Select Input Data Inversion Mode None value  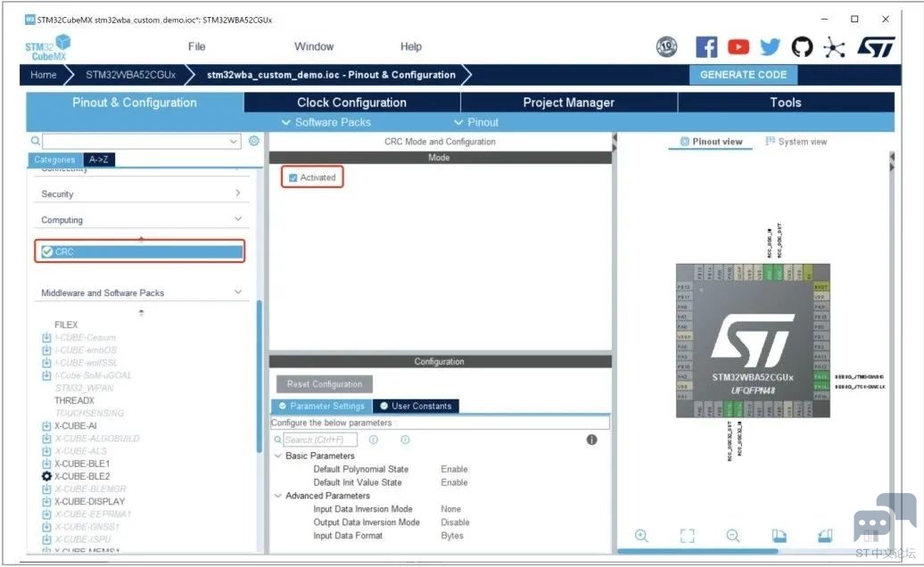[450, 509]
